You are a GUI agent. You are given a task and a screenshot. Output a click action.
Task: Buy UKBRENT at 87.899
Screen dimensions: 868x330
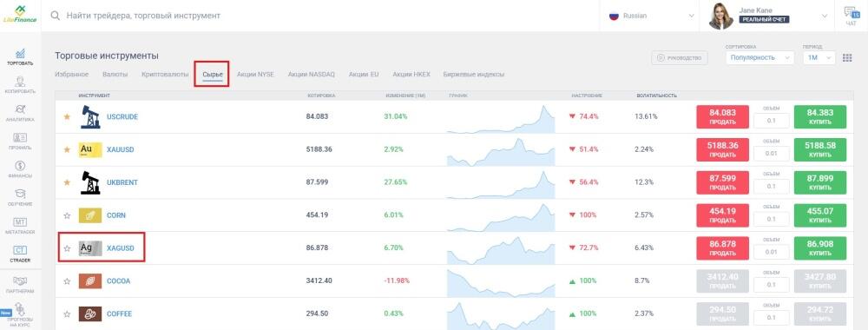(x=820, y=182)
